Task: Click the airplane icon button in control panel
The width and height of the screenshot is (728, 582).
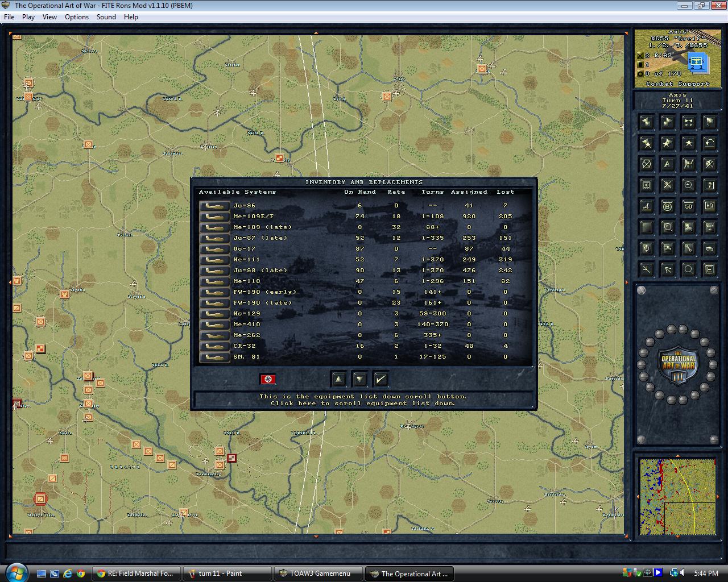Action: point(709,227)
